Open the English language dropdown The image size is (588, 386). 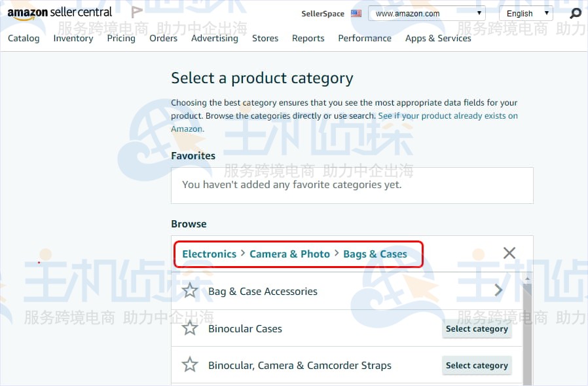pos(526,13)
